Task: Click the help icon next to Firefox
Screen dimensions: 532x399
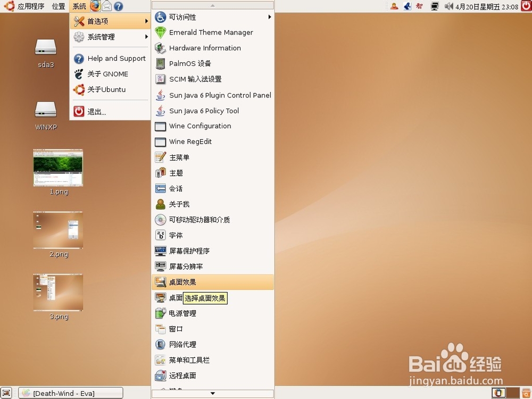Action: click(120, 6)
